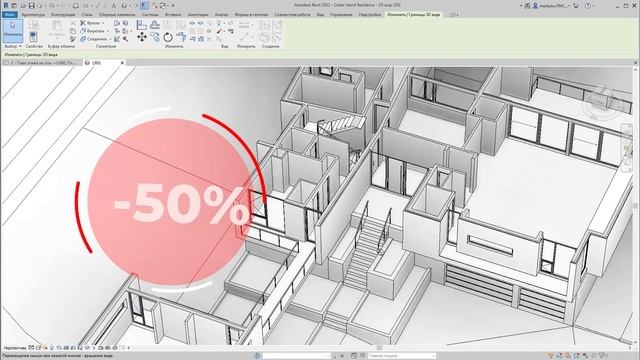The width and height of the screenshot is (640, 360).
Task: Expand the Врезка dropdown arrow
Action: pos(104,23)
